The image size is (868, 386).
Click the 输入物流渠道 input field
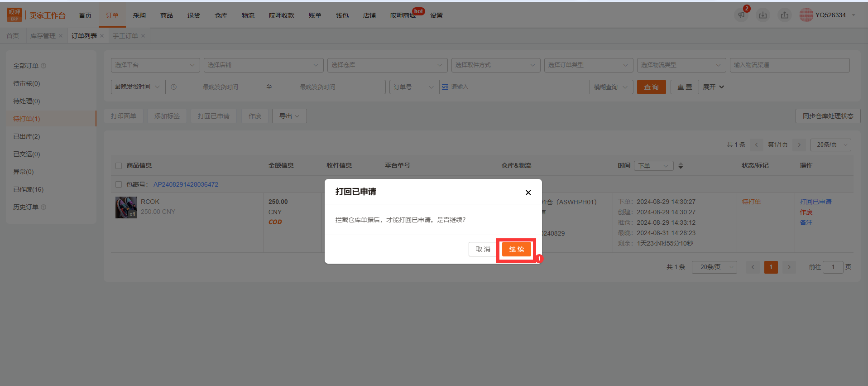coord(790,65)
